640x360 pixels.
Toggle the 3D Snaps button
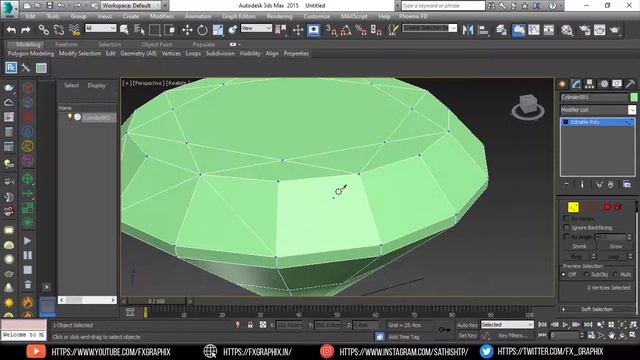pyautogui.click(x=331, y=30)
